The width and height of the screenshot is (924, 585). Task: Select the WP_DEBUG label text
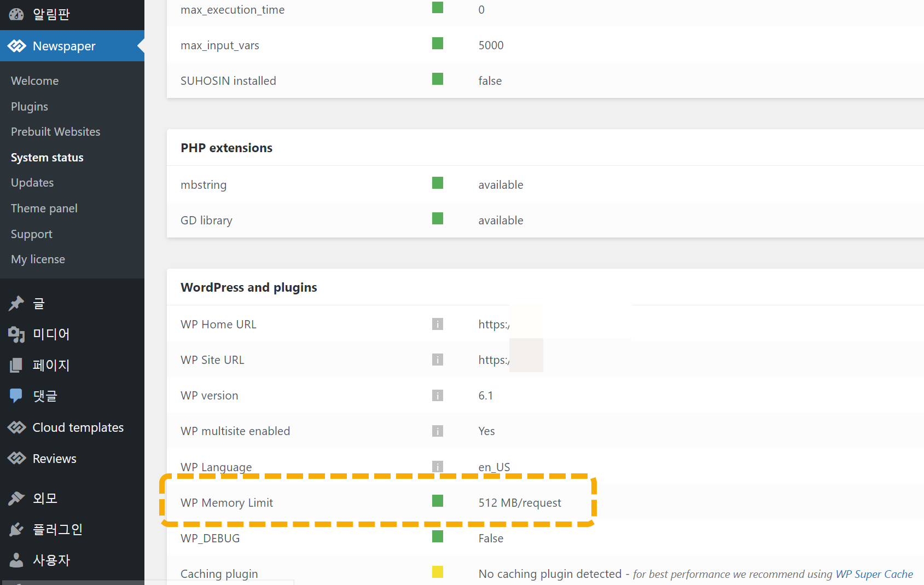click(x=210, y=538)
